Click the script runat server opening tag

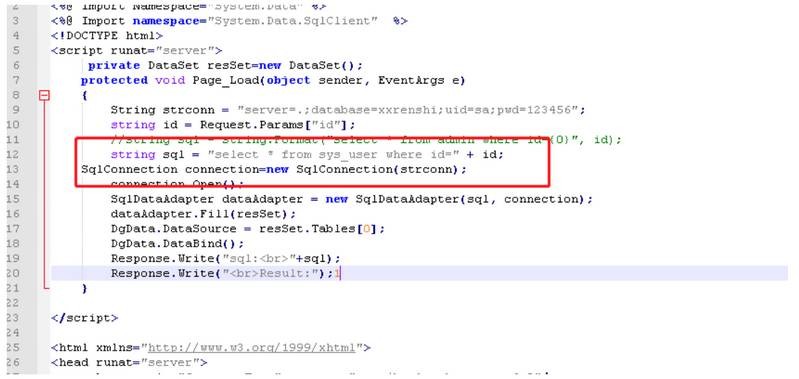137,50
